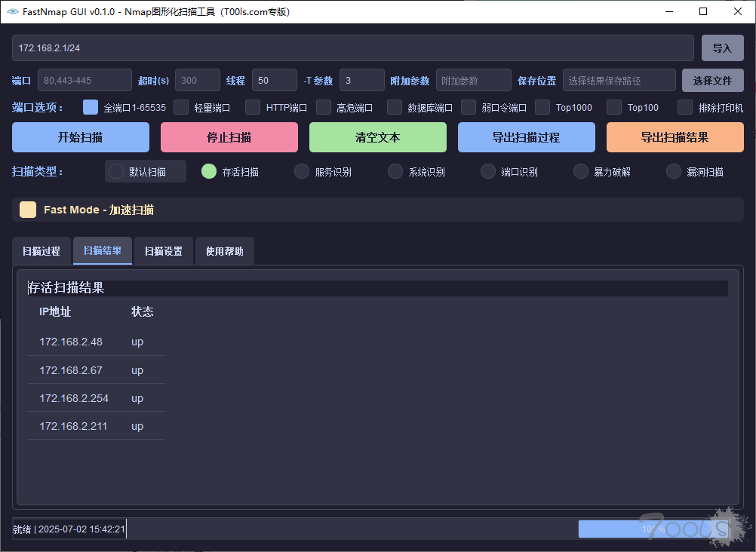The width and height of the screenshot is (756, 552).
Task: Toggle the Fast Mode 加速扫描 checkbox
Action: tap(28, 210)
